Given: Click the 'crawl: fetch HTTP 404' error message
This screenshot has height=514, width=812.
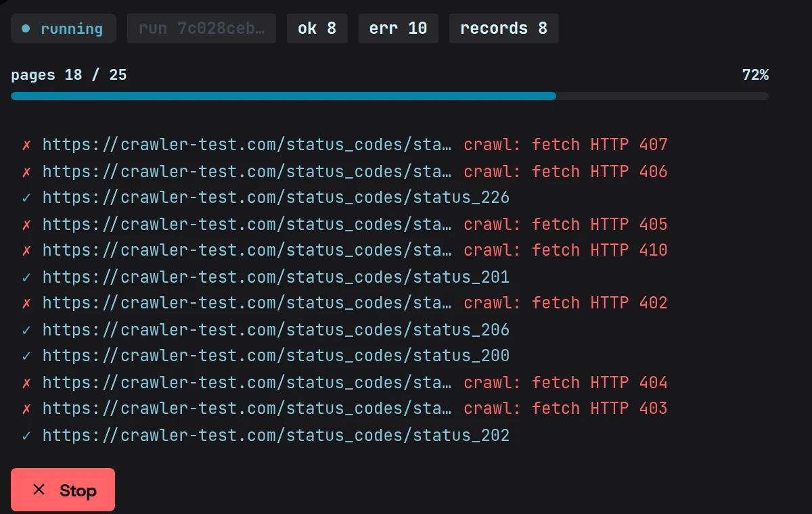Looking at the screenshot, I should [566, 382].
